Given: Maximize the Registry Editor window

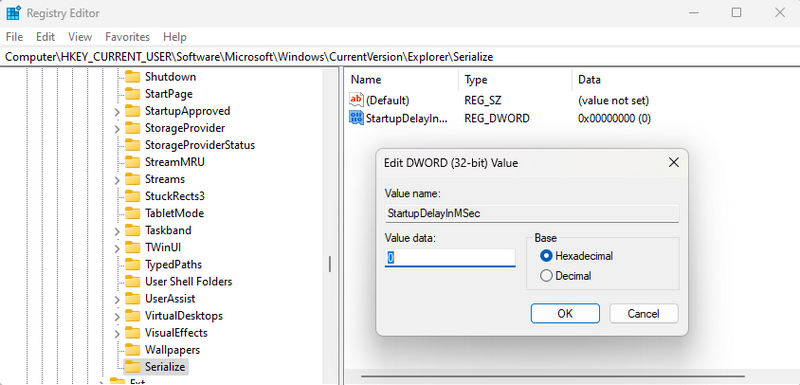Looking at the screenshot, I should click(x=736, y=13).
